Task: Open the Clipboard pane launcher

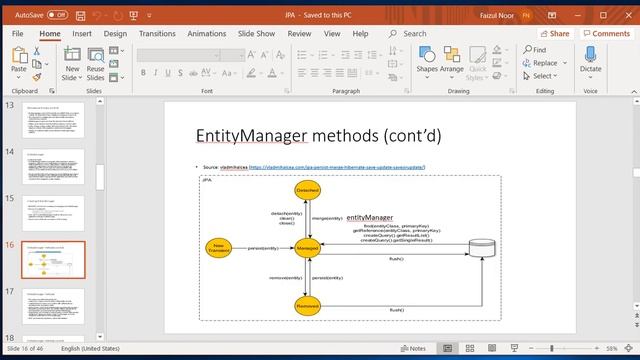Action: coord(52,91)
